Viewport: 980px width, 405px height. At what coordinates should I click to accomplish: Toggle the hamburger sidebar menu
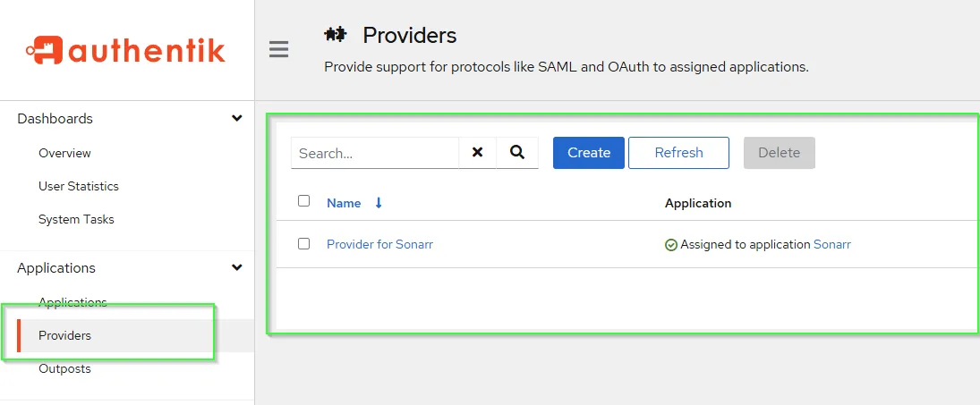279,49
